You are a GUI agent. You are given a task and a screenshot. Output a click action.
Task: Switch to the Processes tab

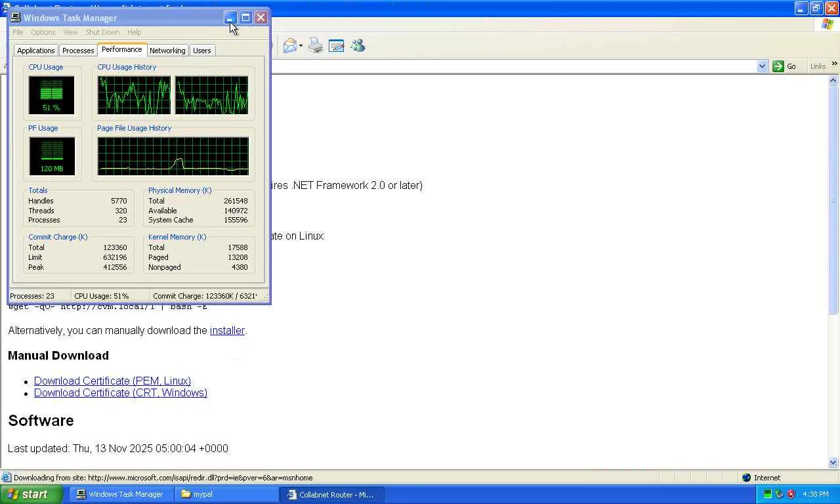tap(78, 51)
